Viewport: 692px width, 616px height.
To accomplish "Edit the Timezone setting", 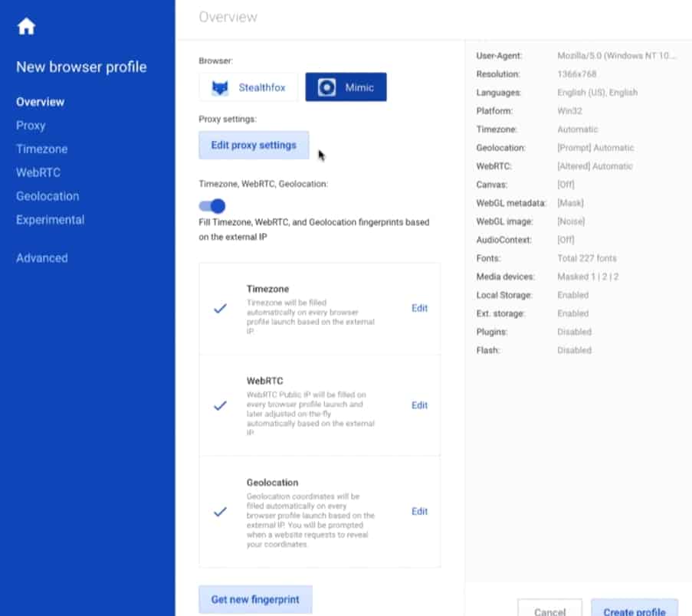I will tap(419, 308).
